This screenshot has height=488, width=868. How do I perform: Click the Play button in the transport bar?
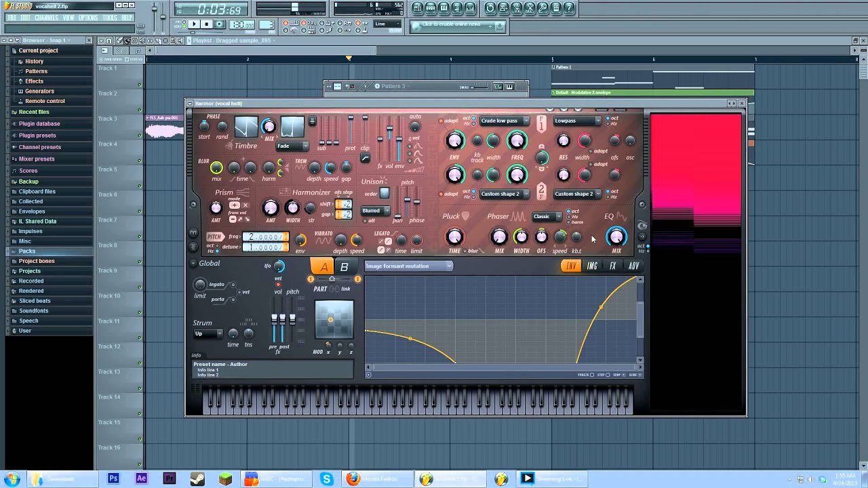[x=194, y=24]
